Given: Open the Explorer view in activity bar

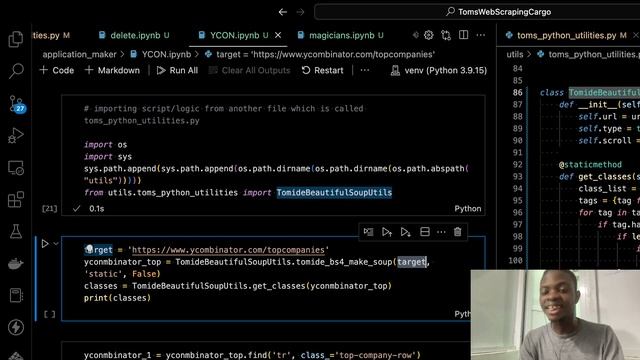Looking at the screenshot, I should [16, 39].
